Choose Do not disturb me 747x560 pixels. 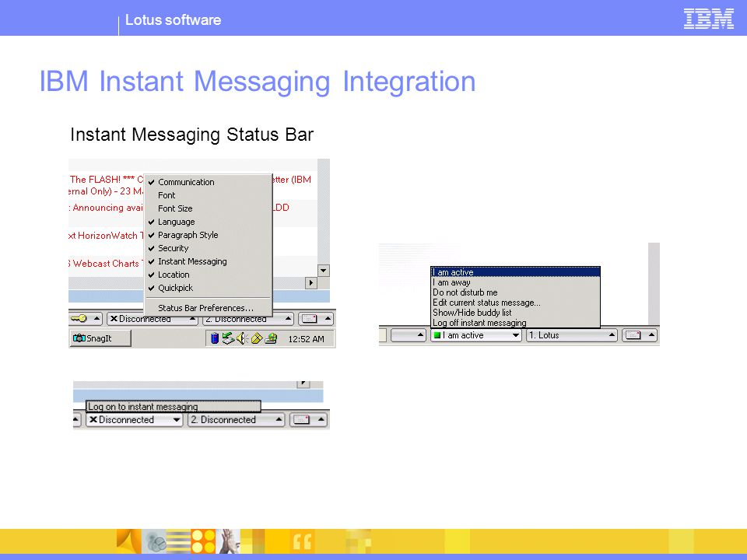point(515,292)
